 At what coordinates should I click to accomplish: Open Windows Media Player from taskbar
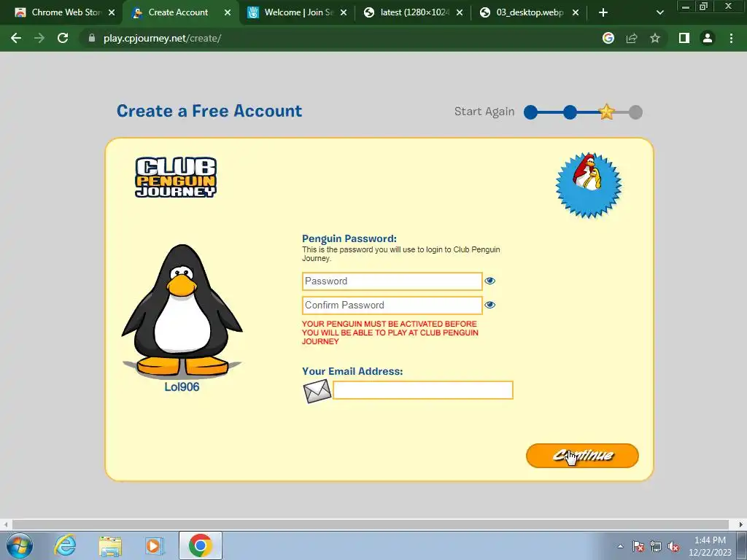pyautogui.click(x=154, y=545)
